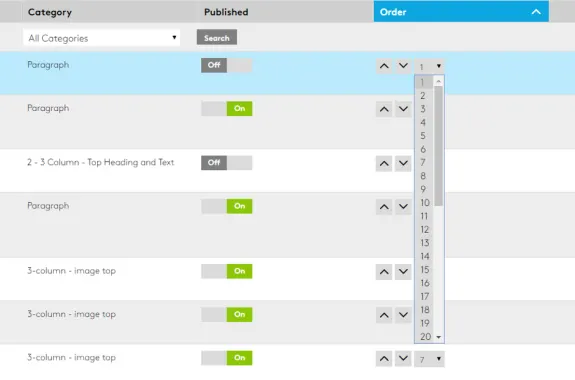Move the first Paragraph row up
Screen dimensions: 575x380
coord(384,66)
